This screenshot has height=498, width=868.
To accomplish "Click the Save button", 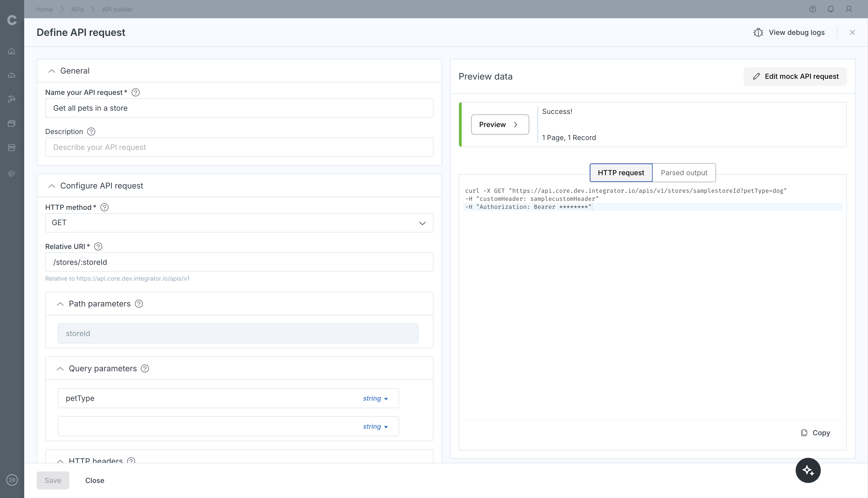I will (53, 480).
